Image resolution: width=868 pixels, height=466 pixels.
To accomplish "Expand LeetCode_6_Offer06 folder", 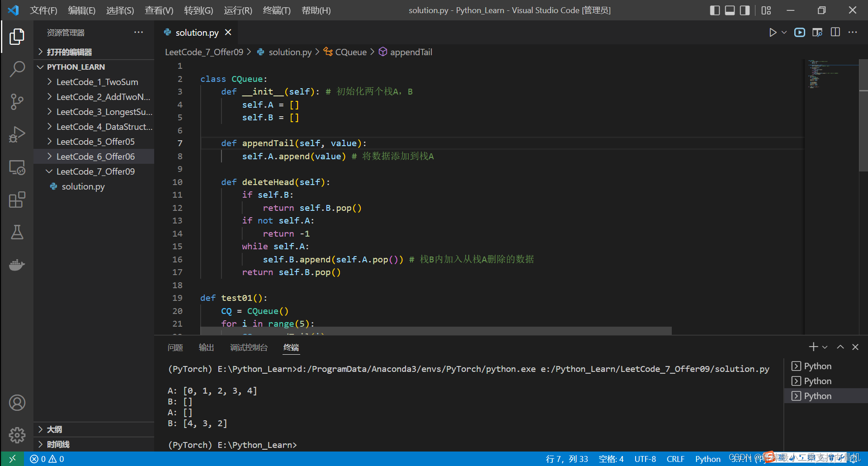I will [x=94, y=157].
